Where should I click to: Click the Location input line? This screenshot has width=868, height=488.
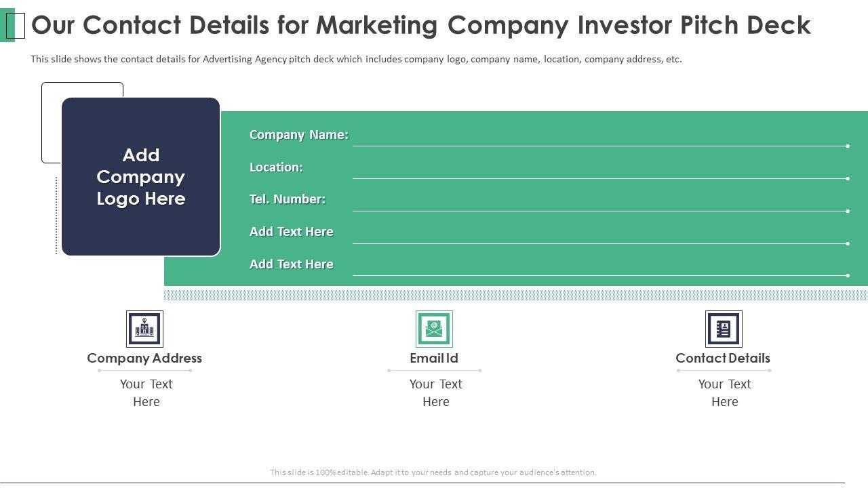click(x=600, y=177)
